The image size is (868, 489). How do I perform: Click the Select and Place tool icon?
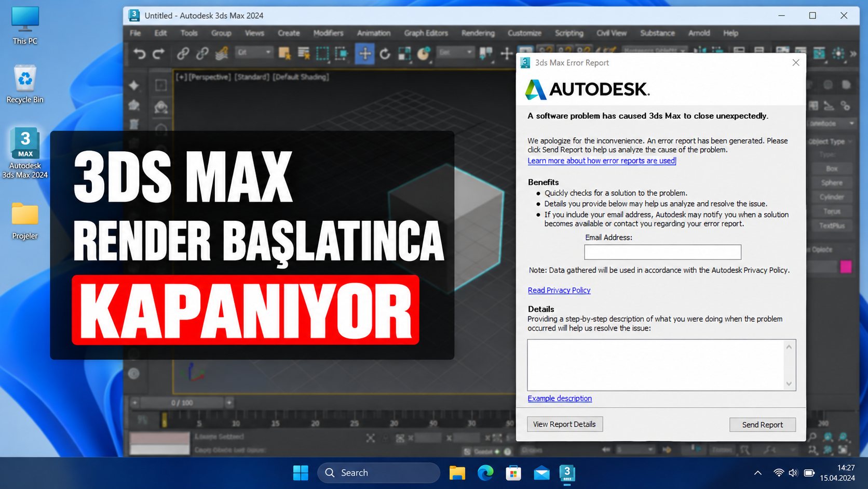[424, 53]
